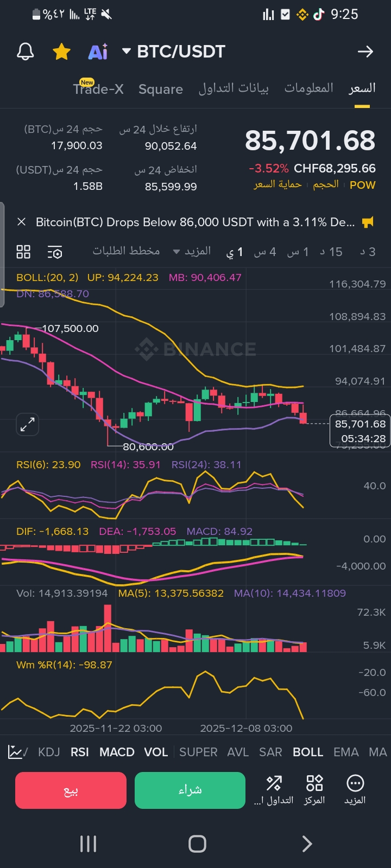This screenshot has width=391, height=868.
Task: Tap the TikTok icon in status bar
Action: coord(319,15)
